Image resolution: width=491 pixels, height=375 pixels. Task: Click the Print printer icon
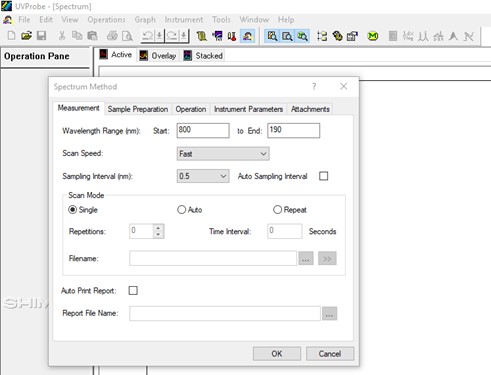[112, 35]
